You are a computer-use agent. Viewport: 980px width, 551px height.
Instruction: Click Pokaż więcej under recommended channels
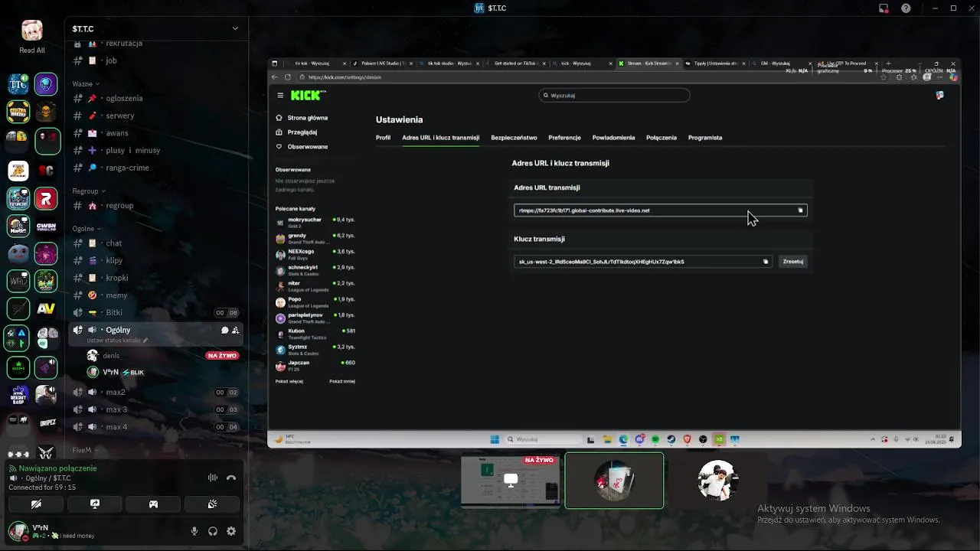(289, 381)
